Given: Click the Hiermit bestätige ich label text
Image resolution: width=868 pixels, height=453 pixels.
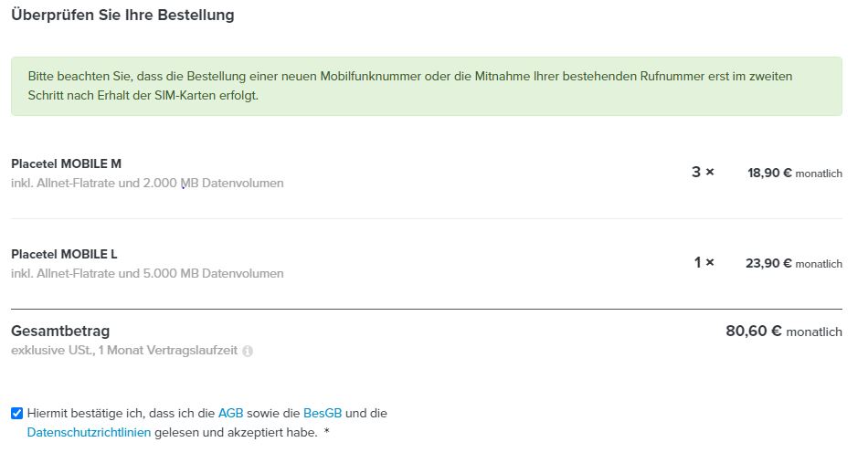Looking at the screenshot, I should (207, 423).
